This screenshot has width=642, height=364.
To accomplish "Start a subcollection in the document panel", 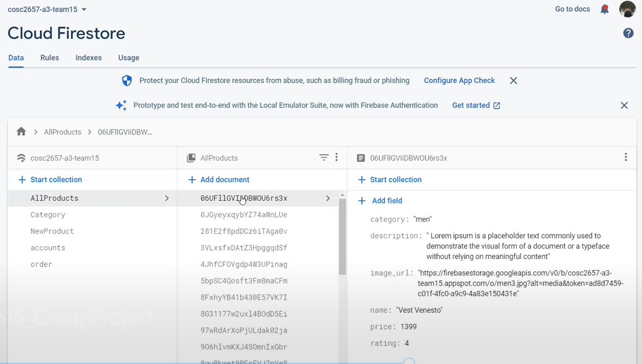I will point(389,180).
